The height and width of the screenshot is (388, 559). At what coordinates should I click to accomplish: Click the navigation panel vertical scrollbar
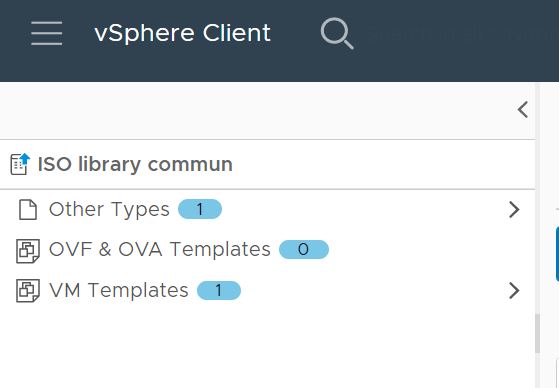[537, 334]
